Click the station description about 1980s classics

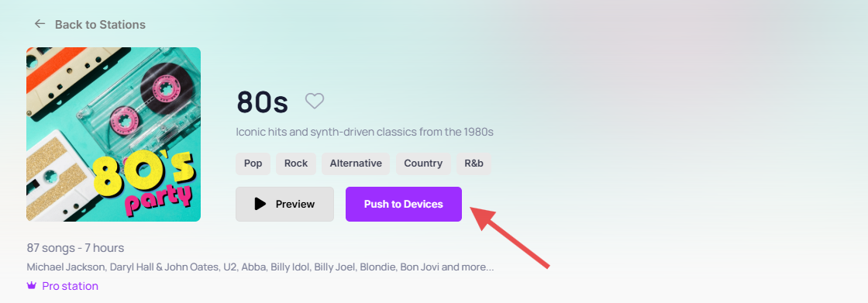pos(364,133)
